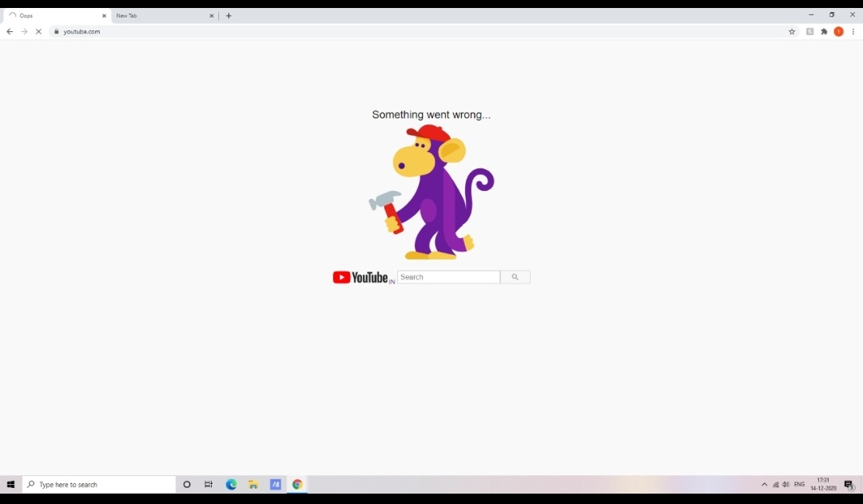Open the blue app icon on the taskbar
The height and width of the screenshot is (504, 863).
pos(275,484)
